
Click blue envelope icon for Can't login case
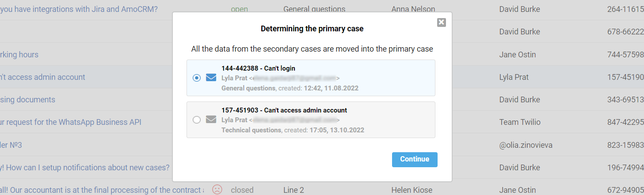tap(211, 78)
